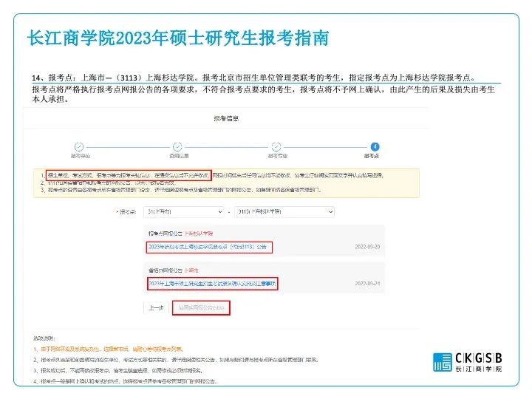Click the third step checkmark icon 报考专业
The height and width of the screenshot is (399, 532).
[x=276, y=146]
